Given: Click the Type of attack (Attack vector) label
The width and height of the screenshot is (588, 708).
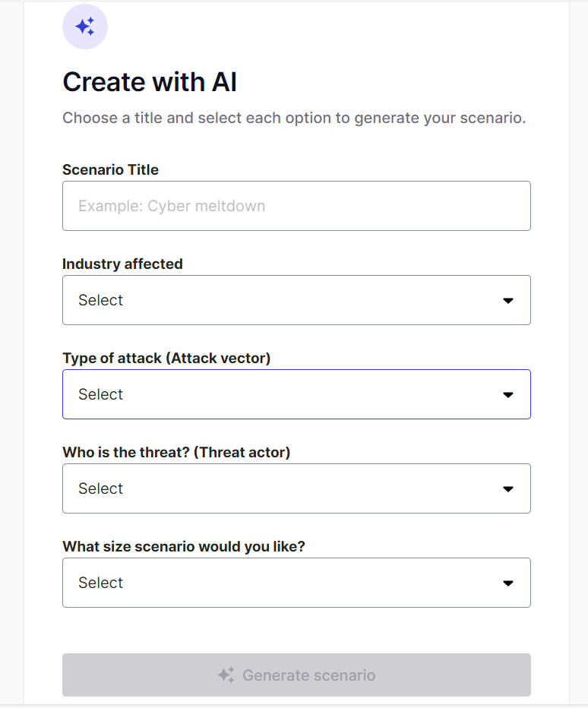Looking at the screenshot, I should 166,358.
